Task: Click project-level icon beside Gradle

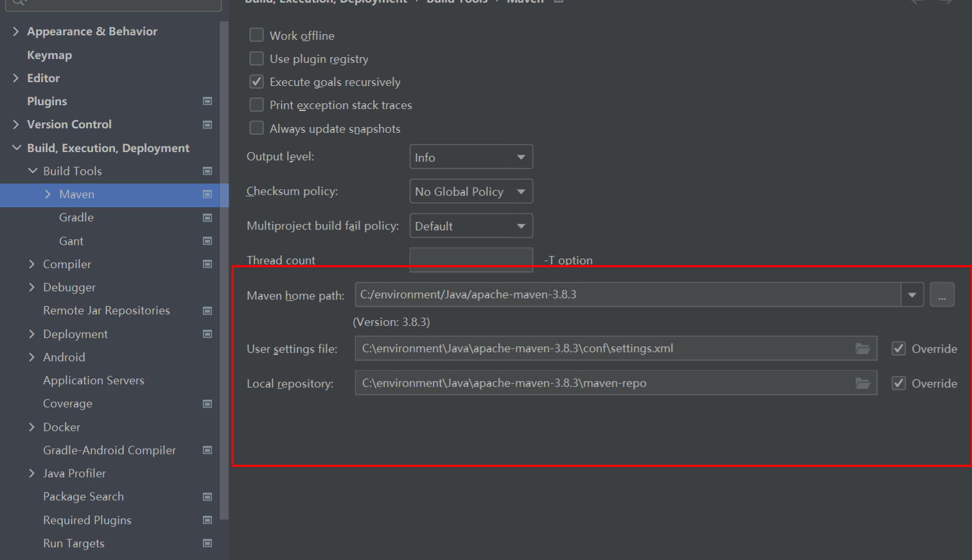Action: click(x=207, y=218)
